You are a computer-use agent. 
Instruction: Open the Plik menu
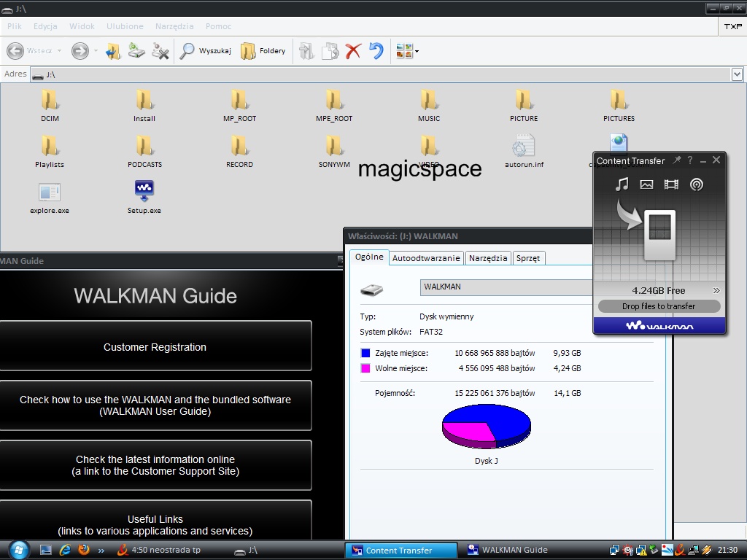(15, 26)
